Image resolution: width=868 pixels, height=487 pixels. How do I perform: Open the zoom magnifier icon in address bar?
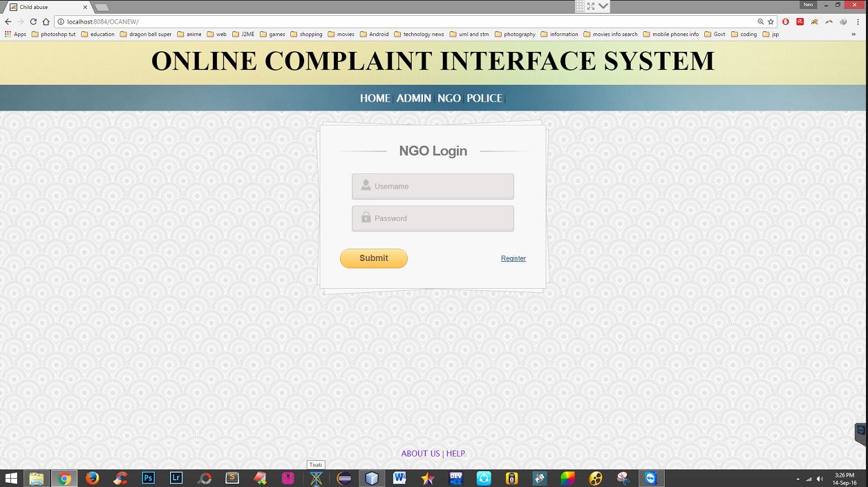pos(760,22)
